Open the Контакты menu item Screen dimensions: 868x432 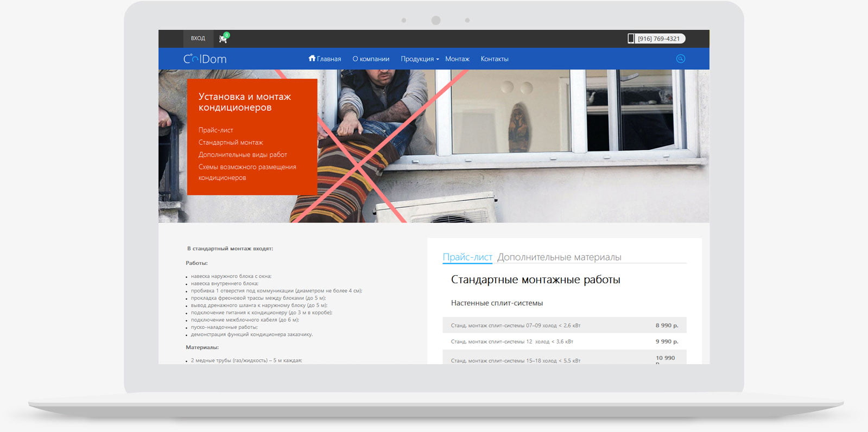[x=494, y=59]
